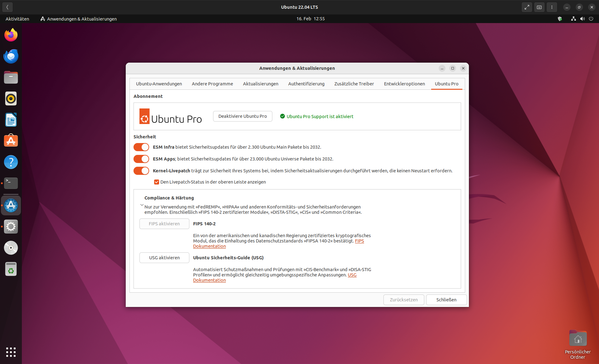Image resolution: width=599 pixels, height=364 pixels.
Task: Open Rhythmbox music player icon
Action: pos(11,98)
